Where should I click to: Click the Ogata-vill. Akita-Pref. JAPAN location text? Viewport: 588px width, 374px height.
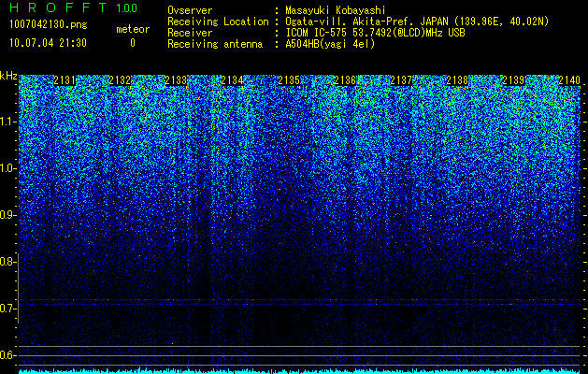coord(417,22)
